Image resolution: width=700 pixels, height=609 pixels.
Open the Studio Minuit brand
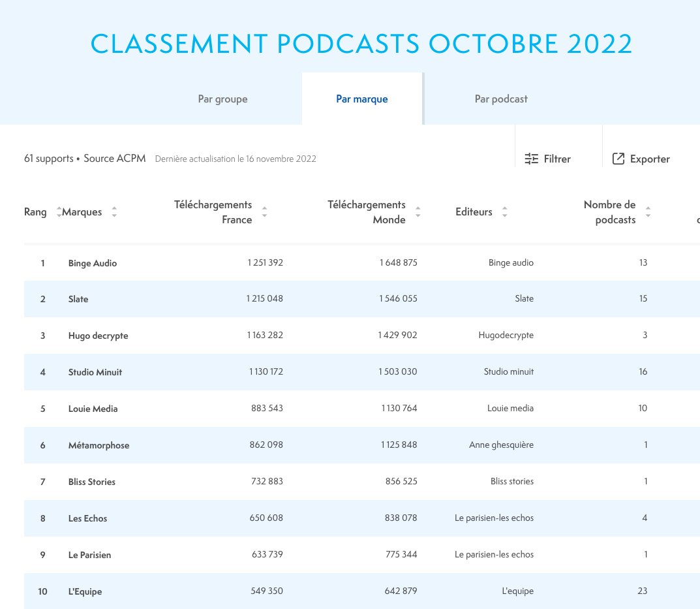coord(95,372)
